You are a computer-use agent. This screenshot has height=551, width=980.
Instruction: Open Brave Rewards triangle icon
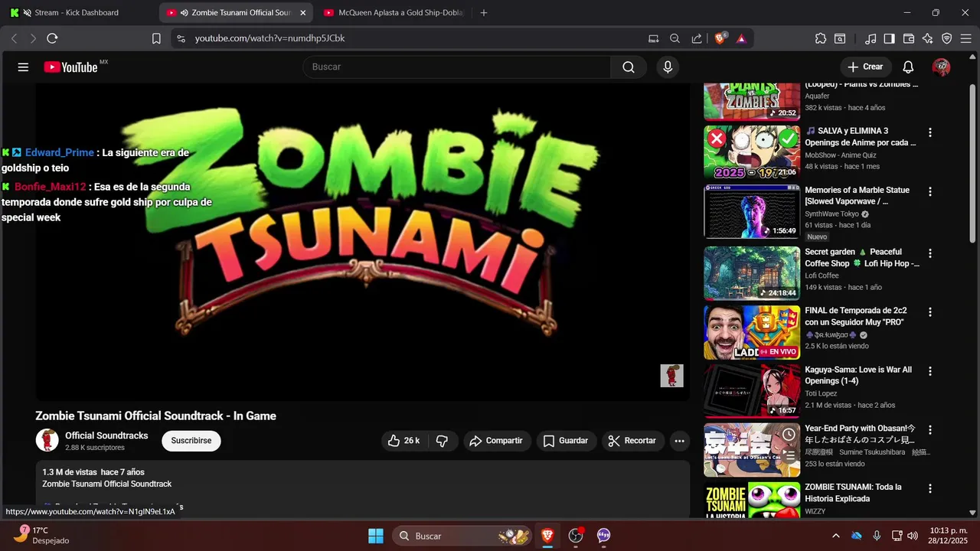[741, 38]
